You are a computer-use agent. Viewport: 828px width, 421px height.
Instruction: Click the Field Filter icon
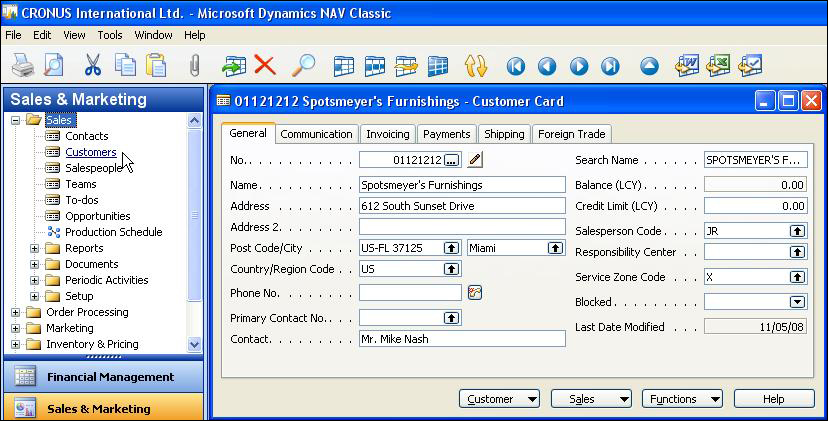pyautogui.click(x=344, y=67)
